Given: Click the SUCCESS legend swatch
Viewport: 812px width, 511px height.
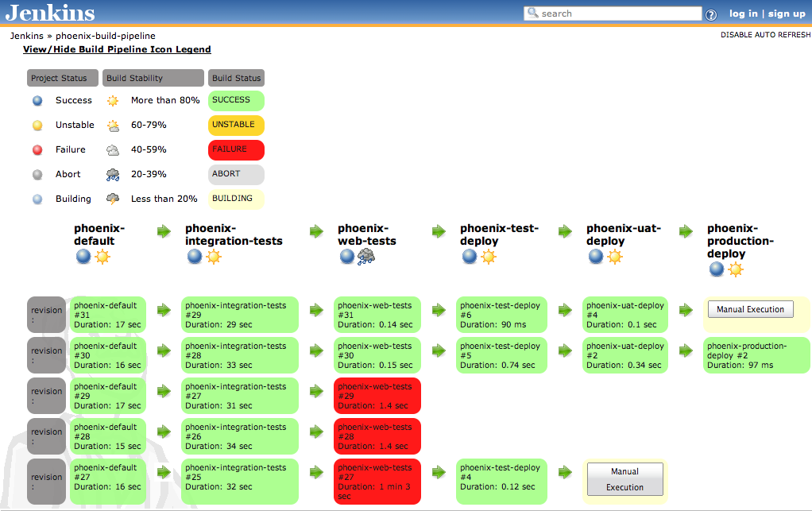Looking at the screenshot, I should pos(236,100).
